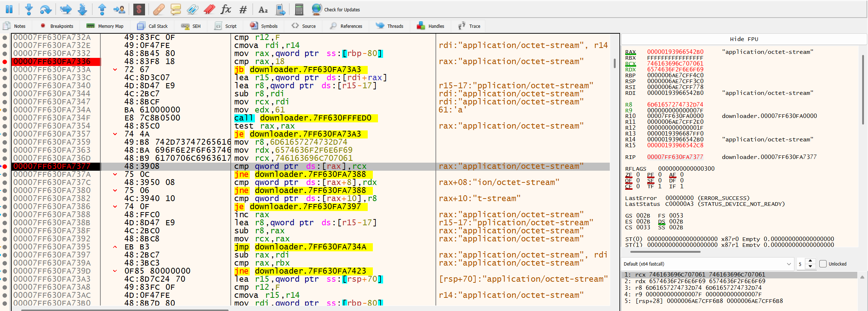Pause the debuggee with the pause icon
Screen dimensions: 868x311
[9, 10]
